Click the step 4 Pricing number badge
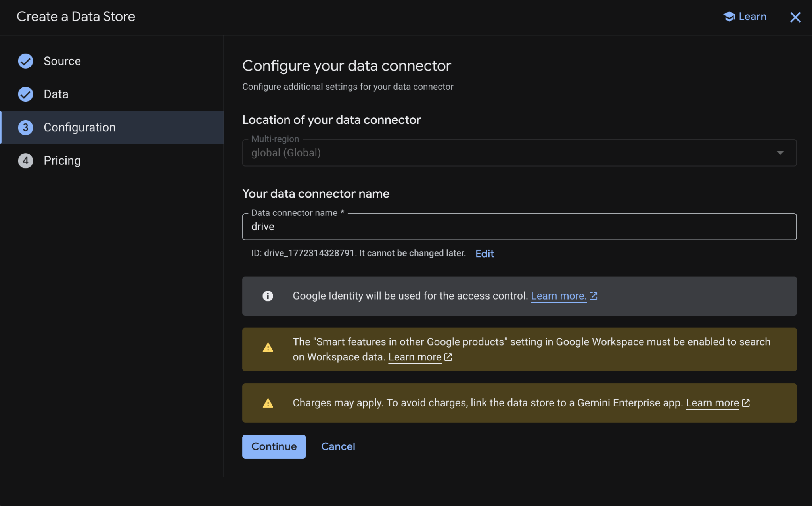 (26, 161)
